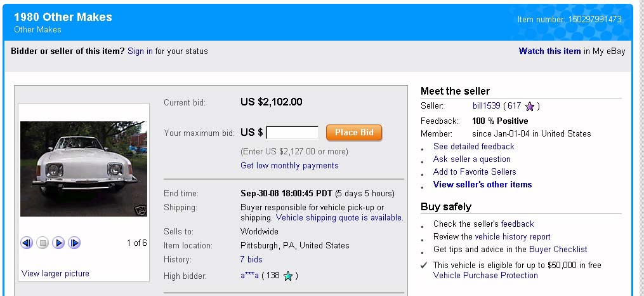
Task: Open seller bill1539 profile
Action: point(487,106)
